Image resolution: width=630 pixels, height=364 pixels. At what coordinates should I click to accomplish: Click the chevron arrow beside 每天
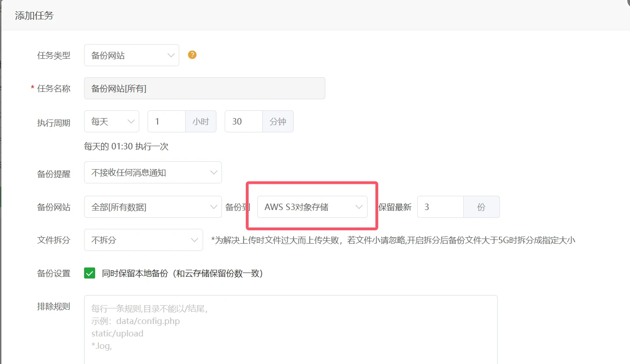click(131, 122)
